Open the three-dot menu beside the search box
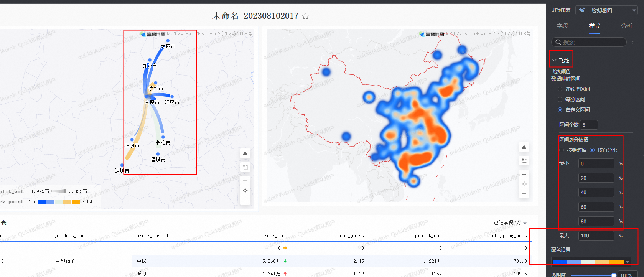The width and height of the screenshot is (644, 277). tap(633, 42)
